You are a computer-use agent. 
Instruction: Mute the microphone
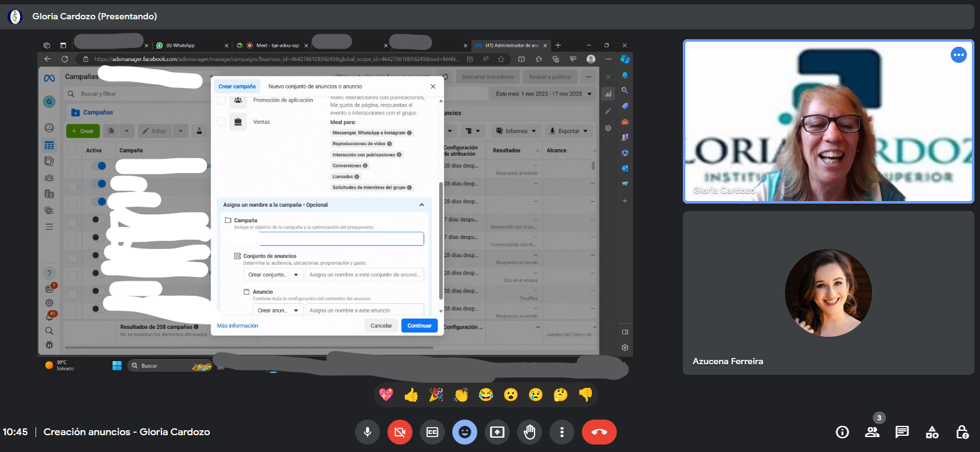(x=368, y=432)
